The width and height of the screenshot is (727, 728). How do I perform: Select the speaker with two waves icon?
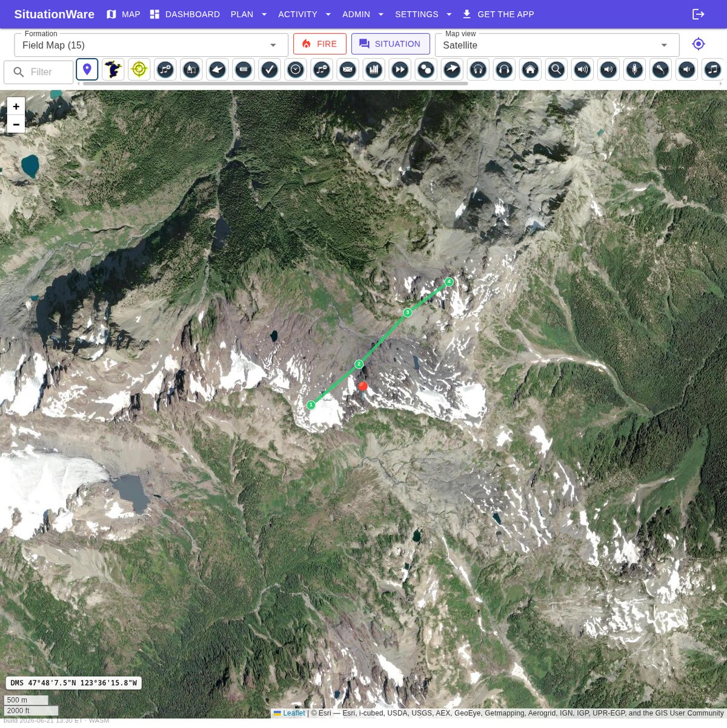(608, 70)
